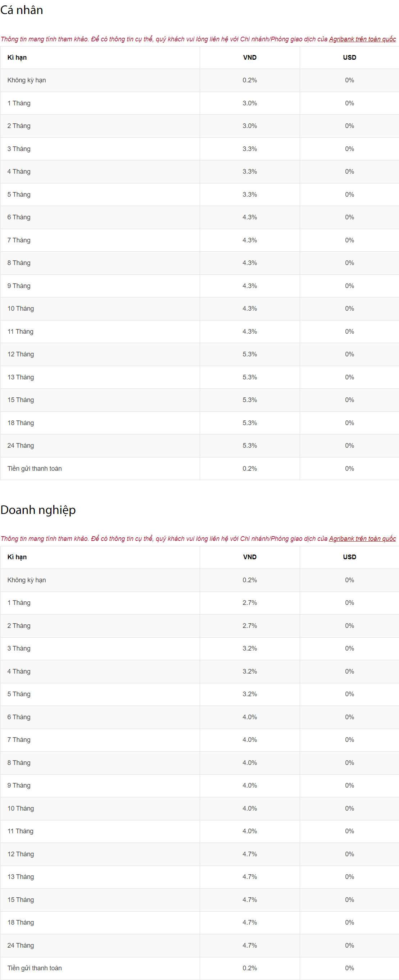Select the 18 Tháng row label under Doanh nghiệp
This screenshot has height=980, width=399.
tap(21, 922)
